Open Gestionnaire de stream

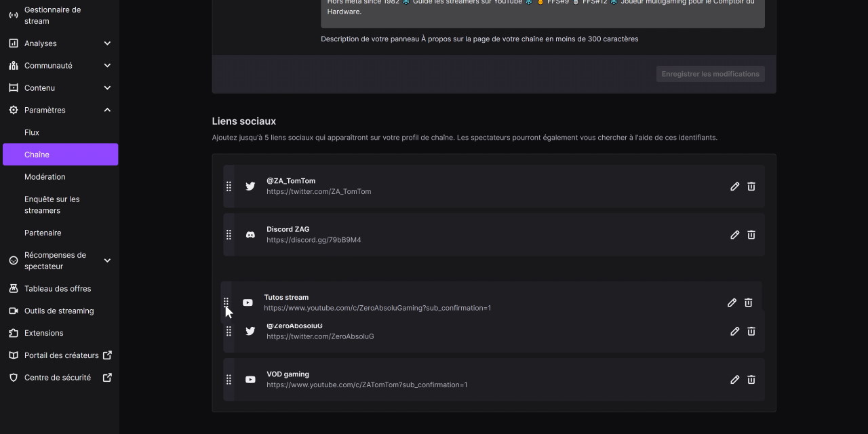pos(52,15)
